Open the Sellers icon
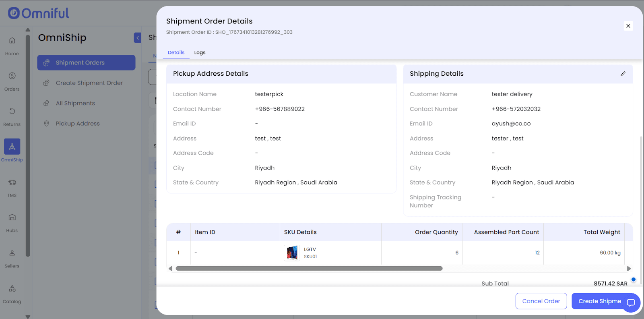Image resolution: width=644 pixels, height=319 pixels. point(12,253)
